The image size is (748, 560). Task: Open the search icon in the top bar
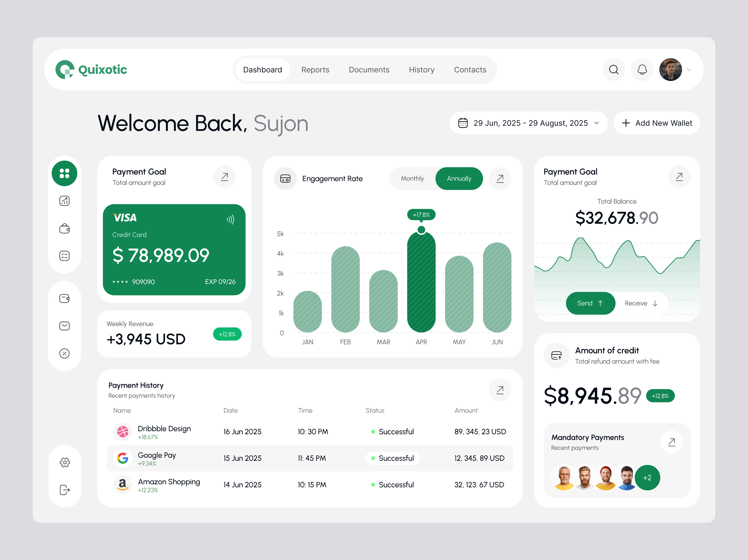click(614, 70)
